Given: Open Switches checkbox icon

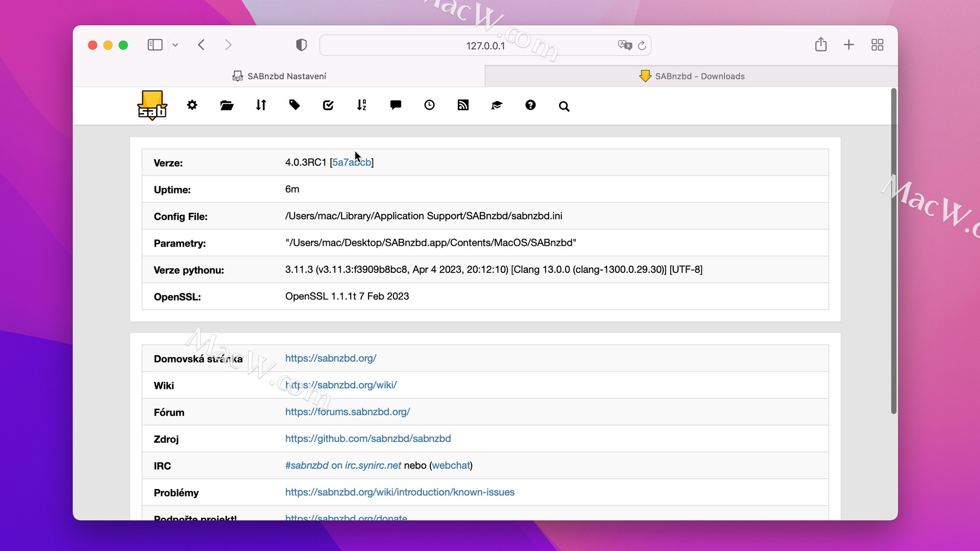Looking at the screenshot, I should point(328,105).
